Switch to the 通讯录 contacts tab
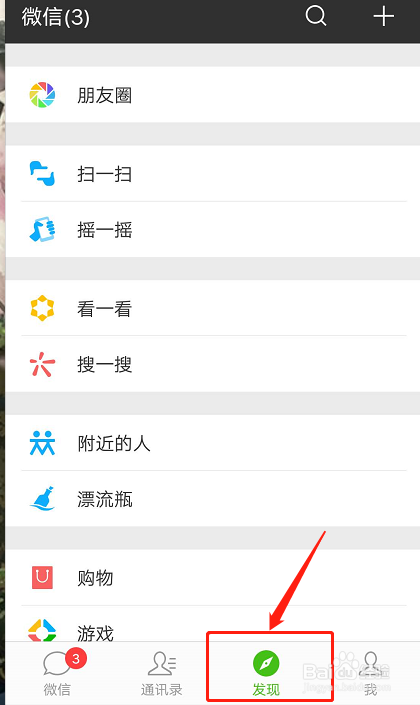 click(x=161, y=674)
